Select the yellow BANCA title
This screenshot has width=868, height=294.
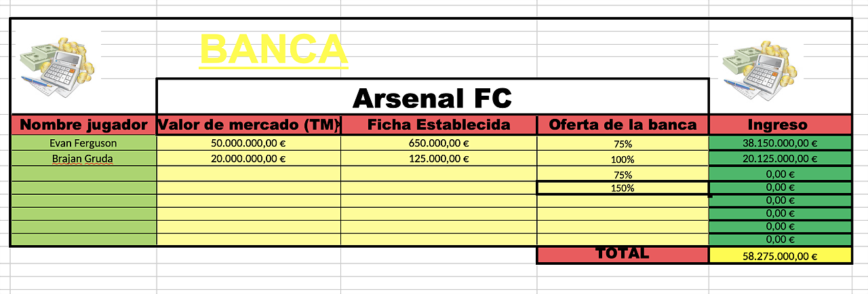point(274,50)
